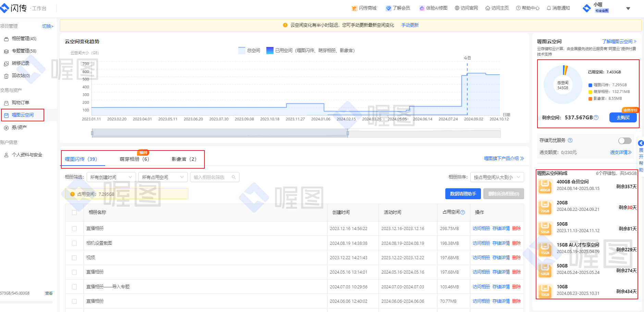Image resolution: width=644 pixels, height=312 pixels.
Task: Click 访问相册 for 直播相册——导入专题 row
Action: click(x=481, y=287)
